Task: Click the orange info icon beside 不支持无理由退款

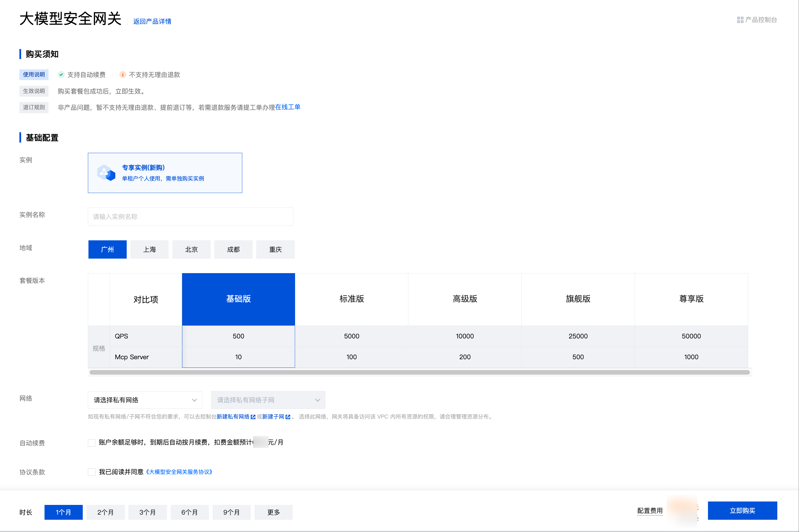Action: click(123, 75)
